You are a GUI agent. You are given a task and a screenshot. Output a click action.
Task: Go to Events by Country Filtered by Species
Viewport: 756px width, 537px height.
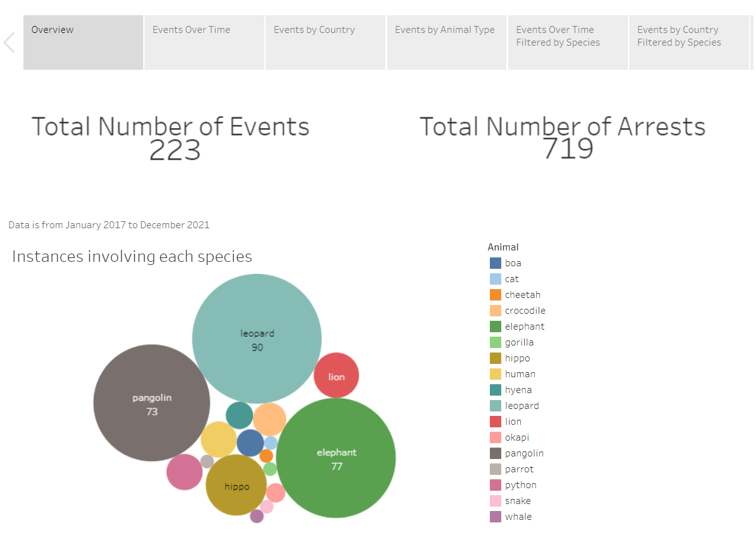(x=688, y=42)
